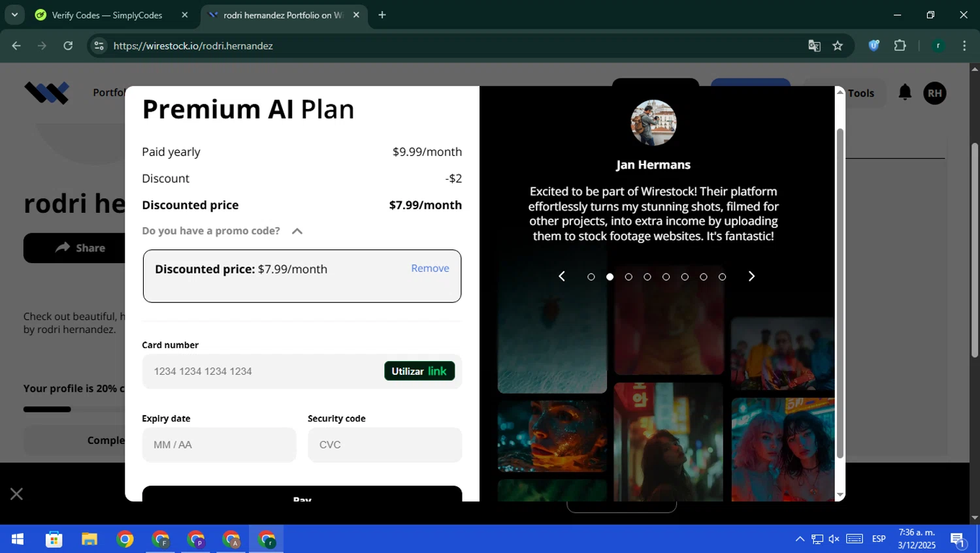This screenshot has height=553, width=980.
Task: Click the Expiry date MM / AA field
Action: [x=219, y=445]
